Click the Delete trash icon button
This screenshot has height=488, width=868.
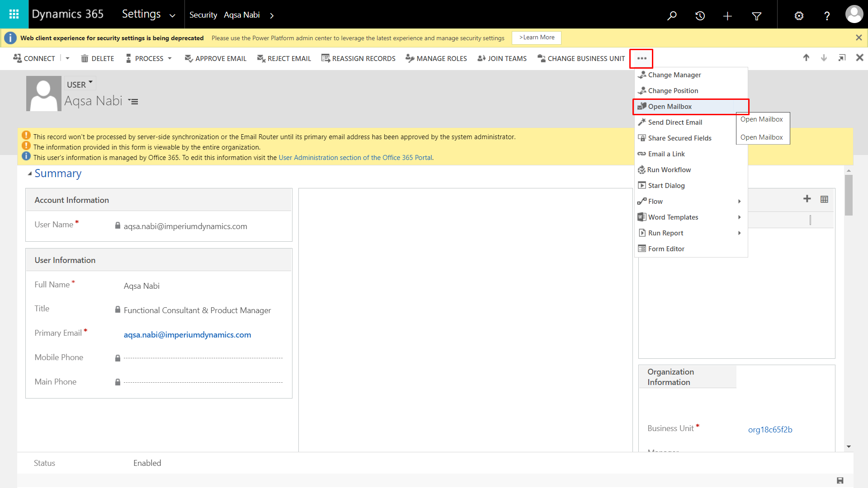[x=98, y=58]
